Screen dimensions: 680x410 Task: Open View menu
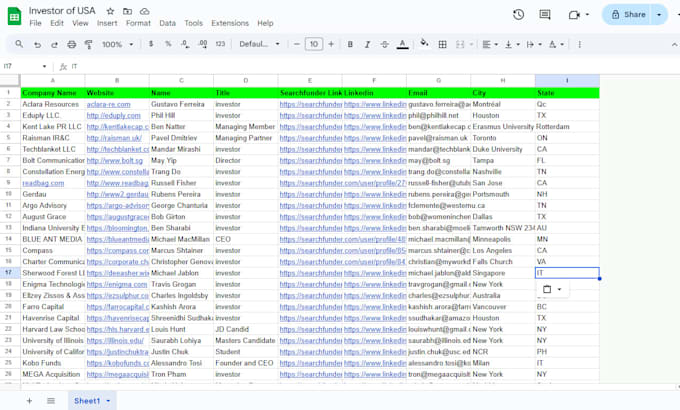click(80, 23)
